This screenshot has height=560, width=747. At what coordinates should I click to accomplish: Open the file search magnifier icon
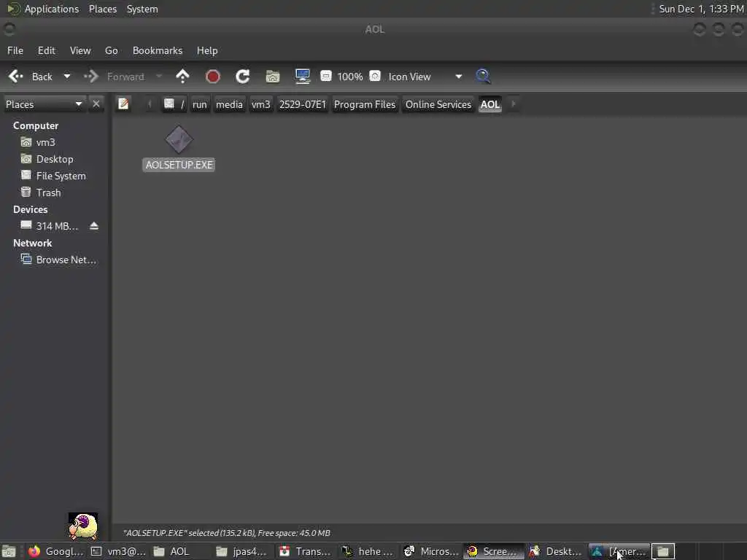483,77
